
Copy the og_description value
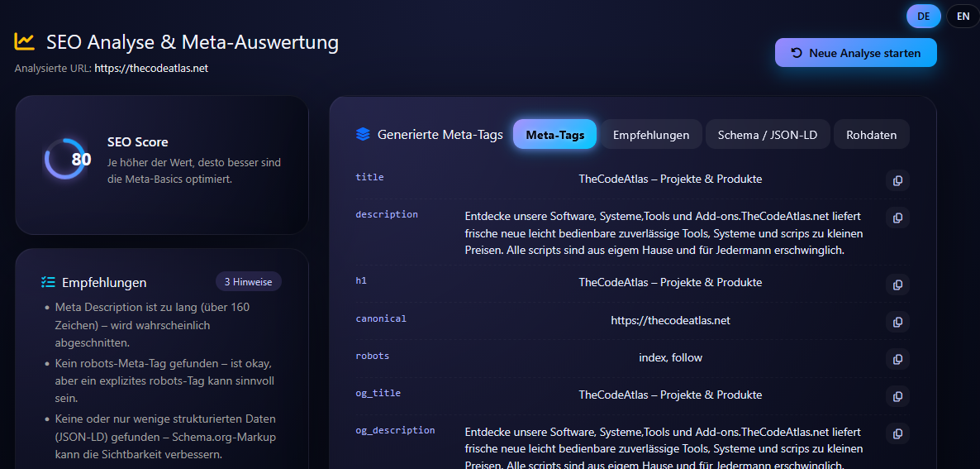click(x=897, y=433)
